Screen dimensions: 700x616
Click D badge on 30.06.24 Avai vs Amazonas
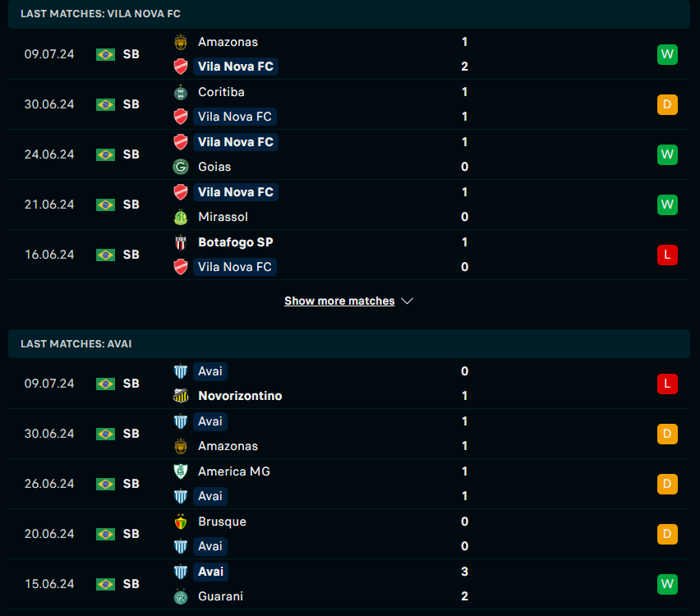[667, 434]
